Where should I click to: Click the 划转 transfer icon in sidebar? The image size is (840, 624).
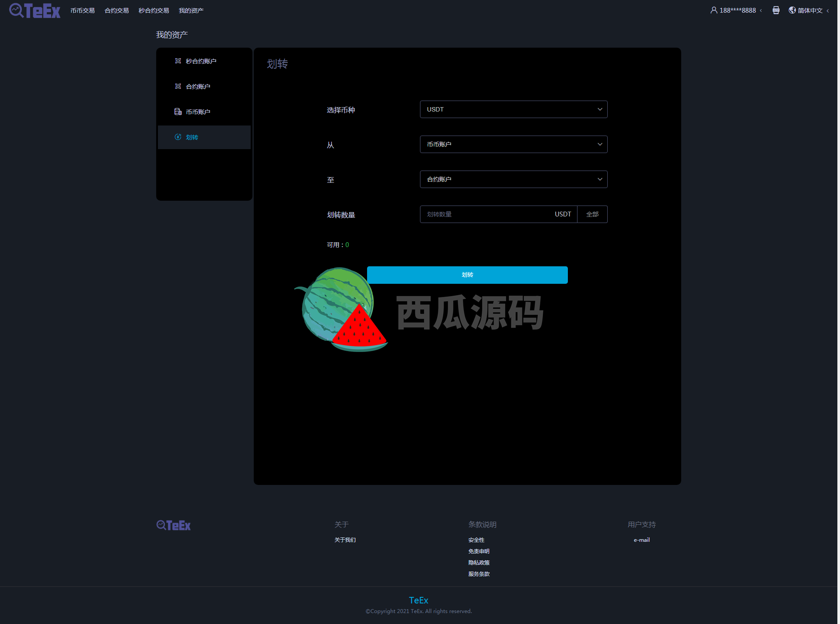pos(178,137)
